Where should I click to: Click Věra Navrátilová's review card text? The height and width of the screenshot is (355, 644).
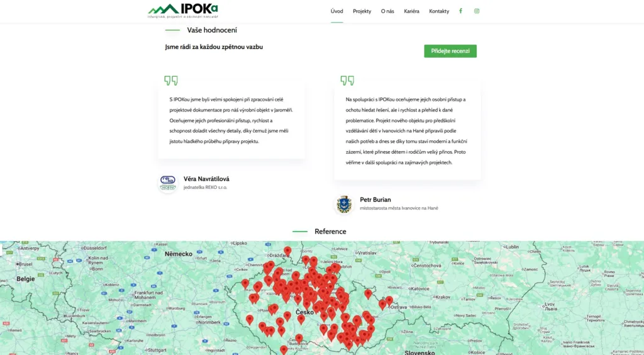click(x=231, y=120)
